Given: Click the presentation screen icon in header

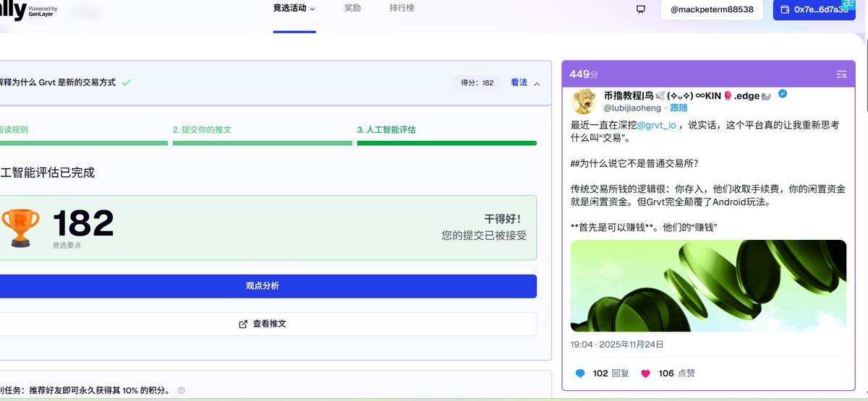Looking at the screenshot, I should pos(640,9).
